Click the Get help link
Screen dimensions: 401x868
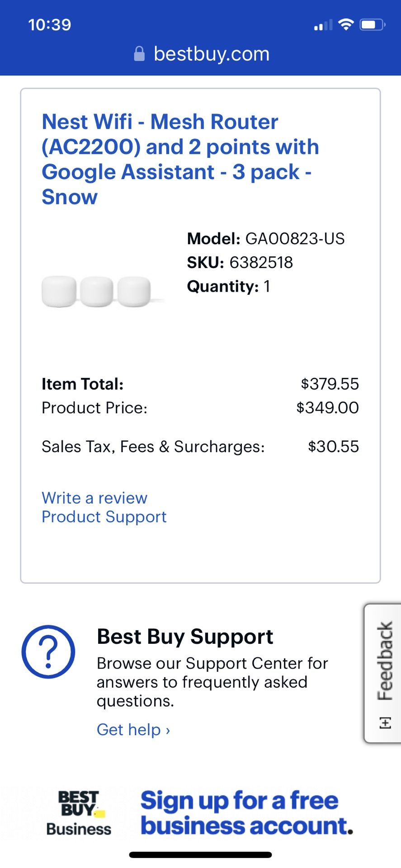(133, 729)
